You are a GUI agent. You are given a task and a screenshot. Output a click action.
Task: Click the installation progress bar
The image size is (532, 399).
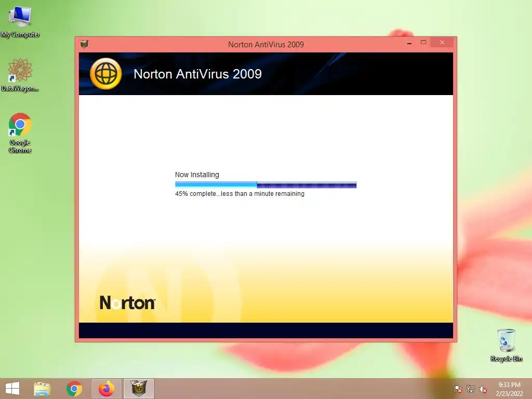tap(265, 185)
